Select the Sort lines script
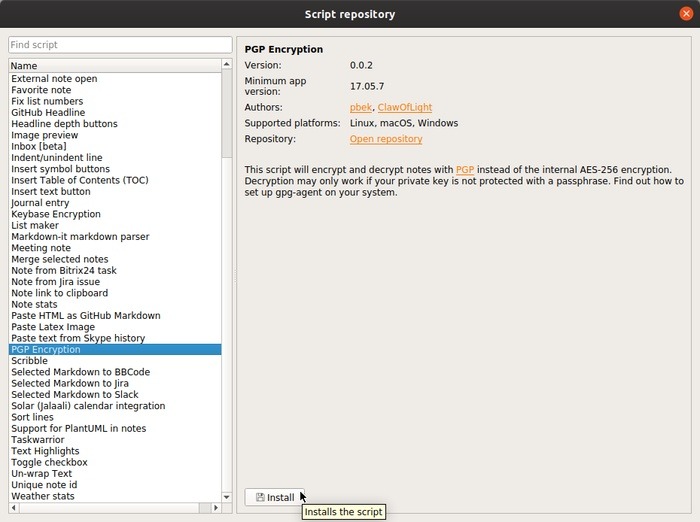 click(x=115, y=417)
